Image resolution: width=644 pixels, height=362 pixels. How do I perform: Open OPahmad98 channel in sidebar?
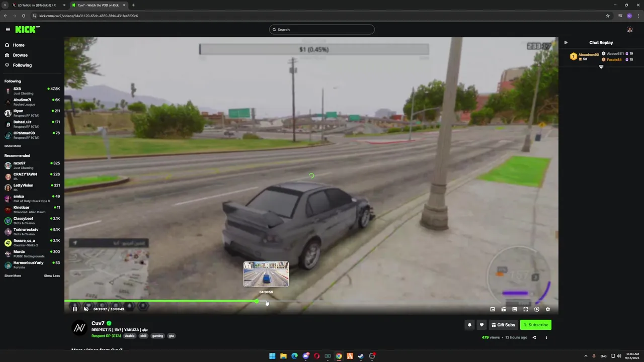point(32,135)
